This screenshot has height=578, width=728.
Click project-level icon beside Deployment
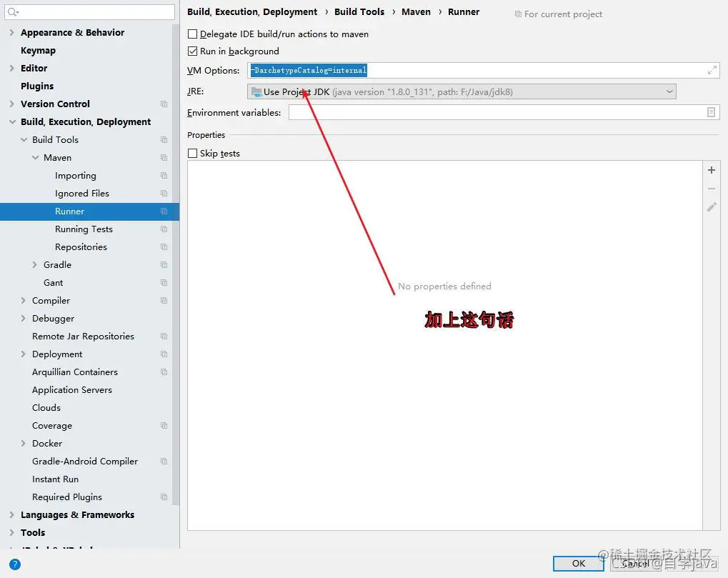(x=164, y=354)
